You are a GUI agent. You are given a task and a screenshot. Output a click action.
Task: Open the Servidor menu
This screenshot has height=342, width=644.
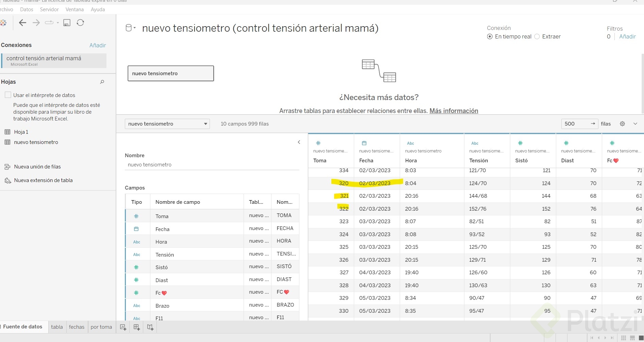click(x=49, y=10)
